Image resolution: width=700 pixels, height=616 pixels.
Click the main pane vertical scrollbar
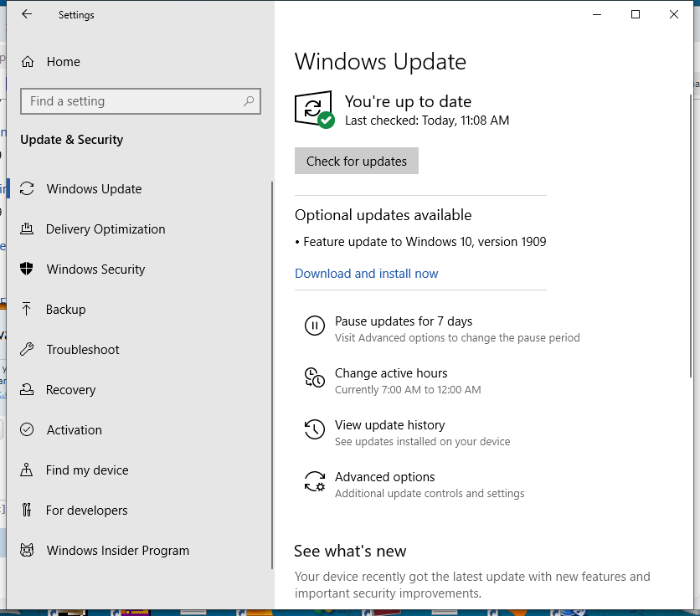click(691, 237)
